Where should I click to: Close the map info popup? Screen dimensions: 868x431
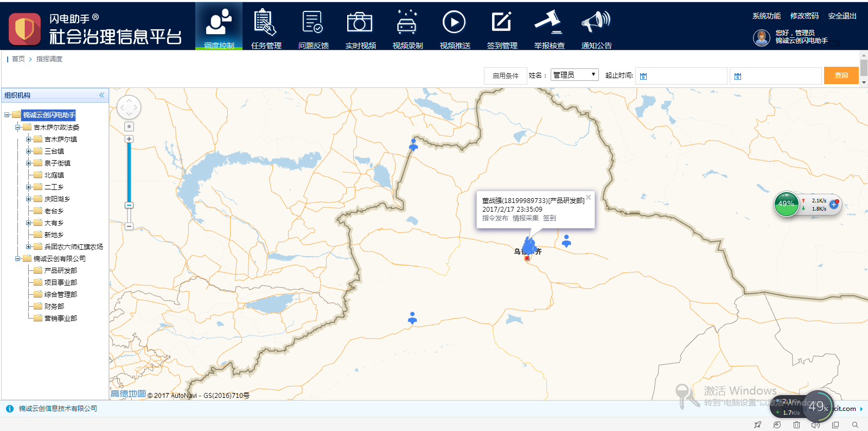click(589, 198)
